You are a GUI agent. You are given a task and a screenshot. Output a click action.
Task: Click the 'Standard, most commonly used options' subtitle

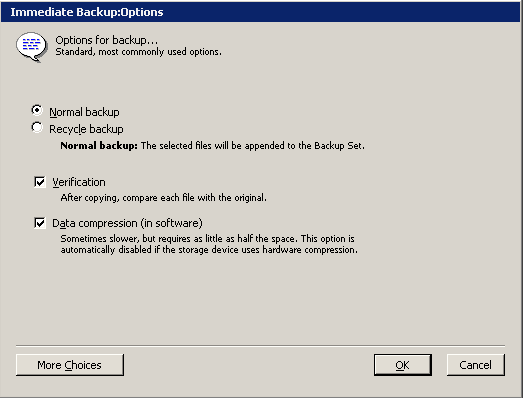[x=138, y=52]
